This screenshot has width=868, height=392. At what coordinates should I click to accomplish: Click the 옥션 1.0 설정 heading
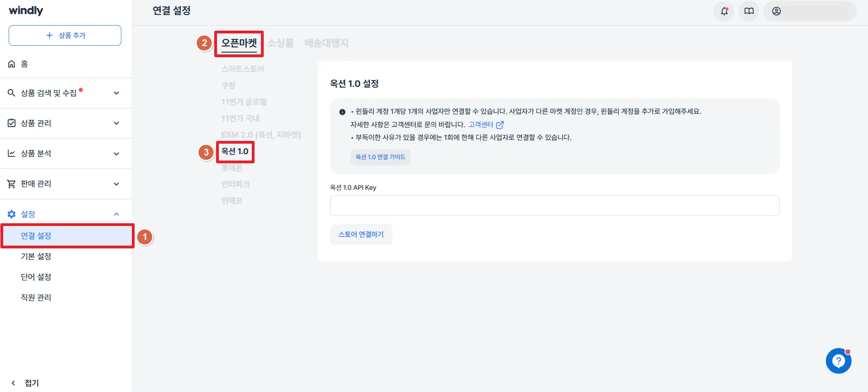point(354,84)
